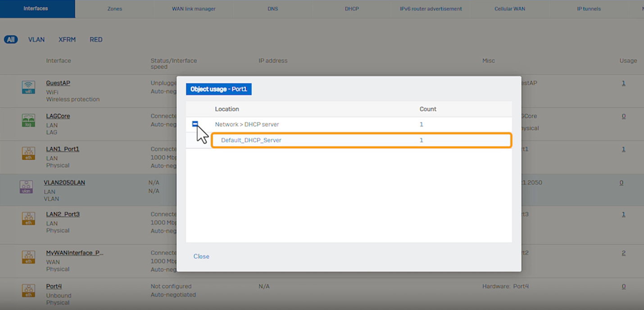Click the LAN2_Port3 eth icon
The height and width of the screenshot is (310, 644).
(x=28, y=218)
